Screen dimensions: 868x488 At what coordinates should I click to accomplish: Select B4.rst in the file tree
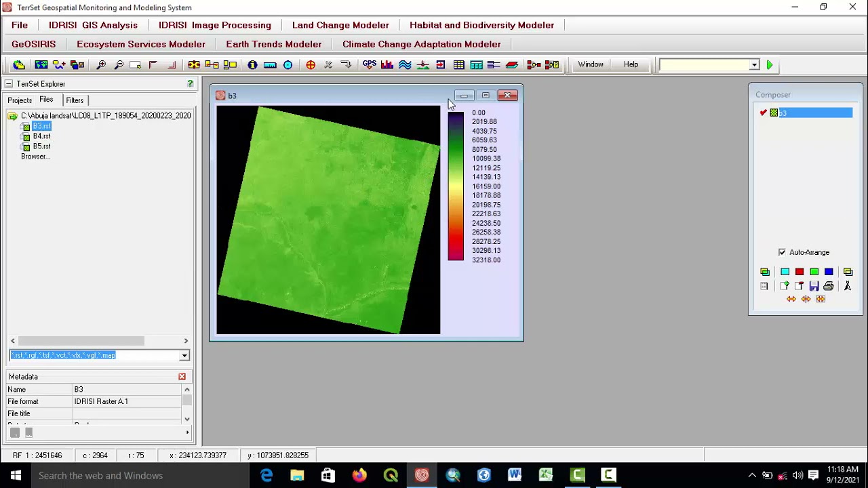point(41,136)
